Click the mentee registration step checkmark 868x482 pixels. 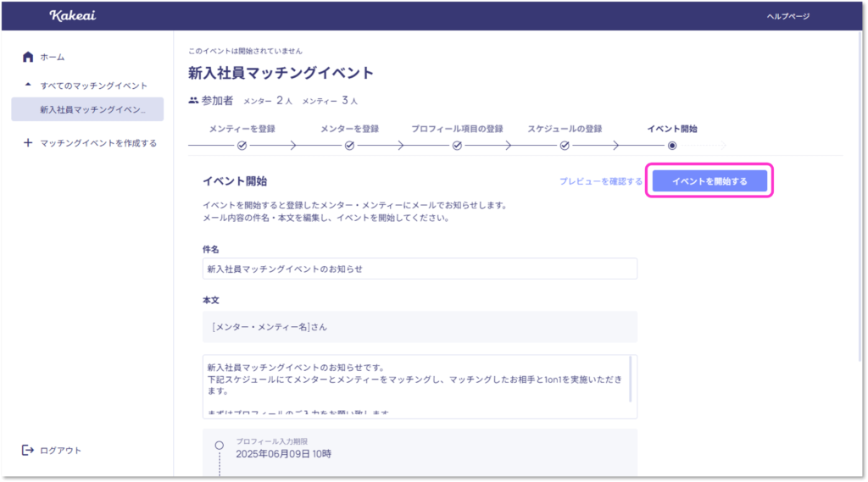[x=242, y=145]
